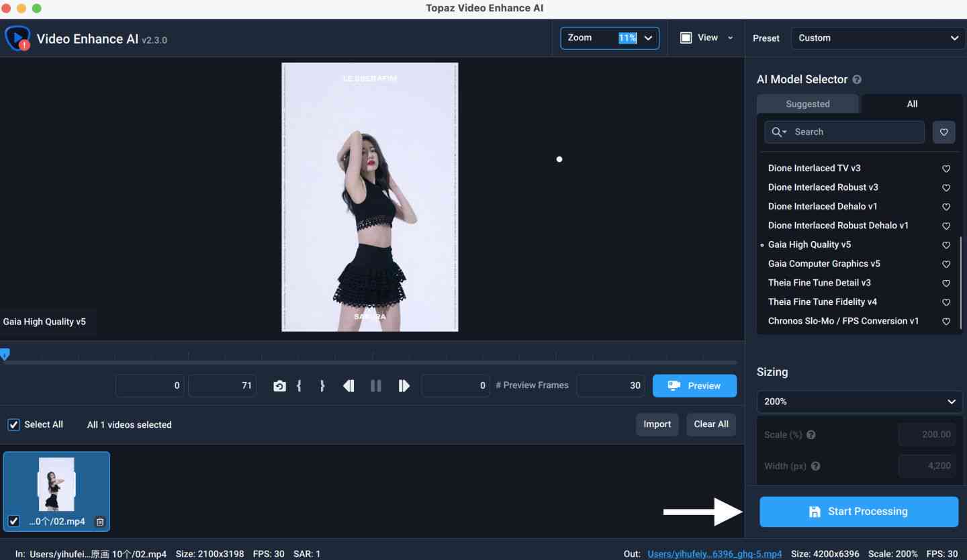Click the View split-screen icon
This screenshot has height=560, width=967.
686,38
